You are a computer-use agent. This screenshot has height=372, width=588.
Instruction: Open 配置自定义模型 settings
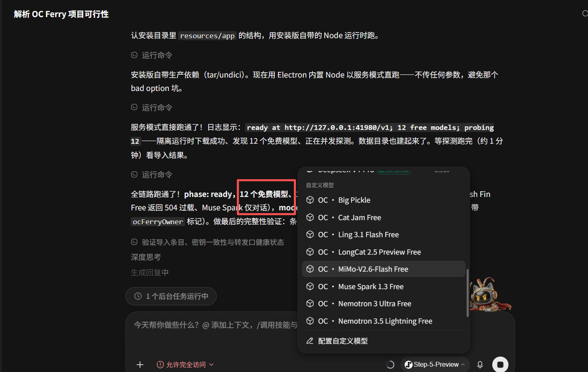383,341
